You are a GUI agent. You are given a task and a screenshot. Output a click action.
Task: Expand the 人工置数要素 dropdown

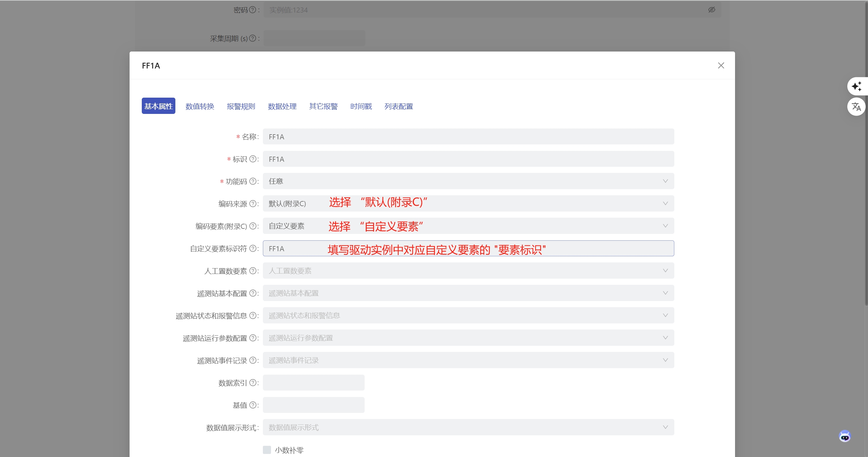tap(468, 271)
